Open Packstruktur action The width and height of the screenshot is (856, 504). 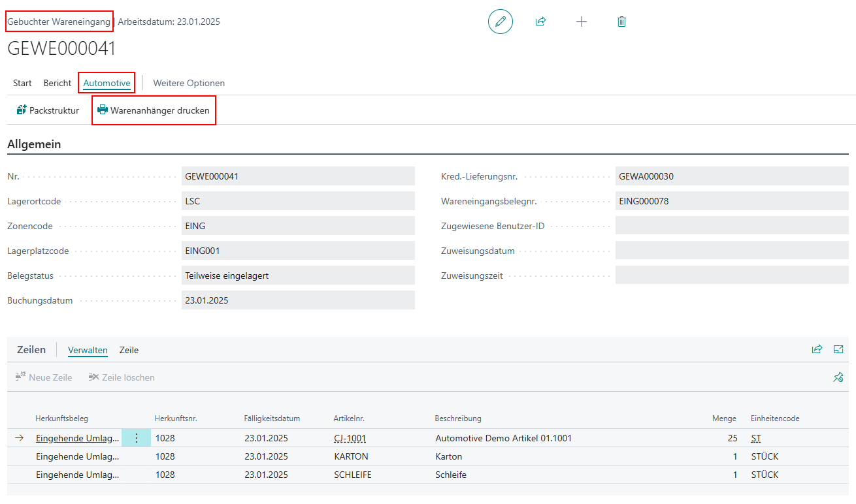point(48,110)
